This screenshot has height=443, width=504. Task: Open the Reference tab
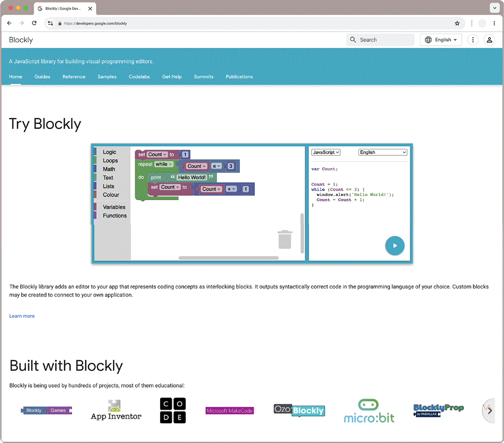point(74,76)
